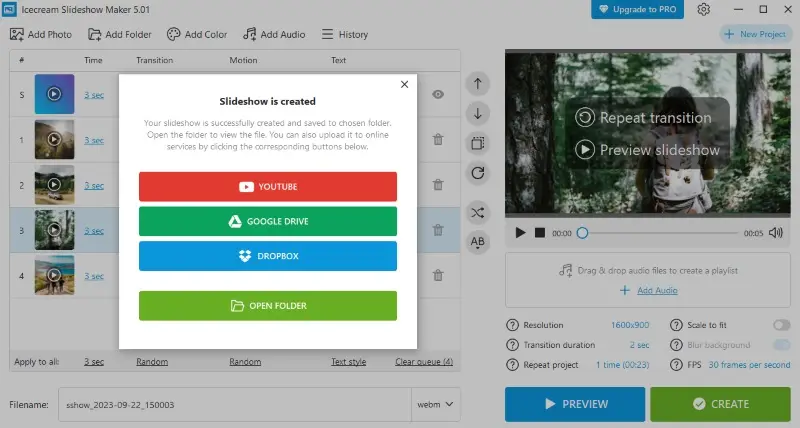Change FPS 30 frames per second
Image resolution: width=800 pixels, height=428 pixels.
coord(749,365)
